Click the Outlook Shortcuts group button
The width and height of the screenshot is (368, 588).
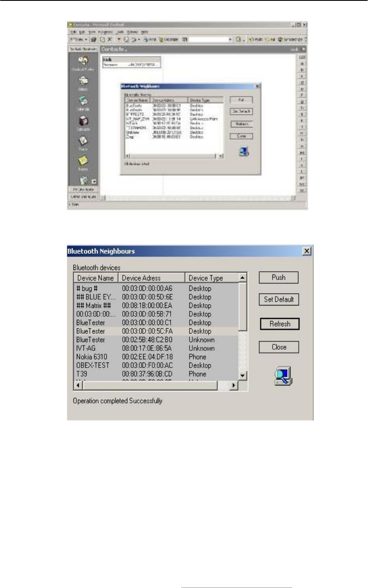(x=83, y=49)
